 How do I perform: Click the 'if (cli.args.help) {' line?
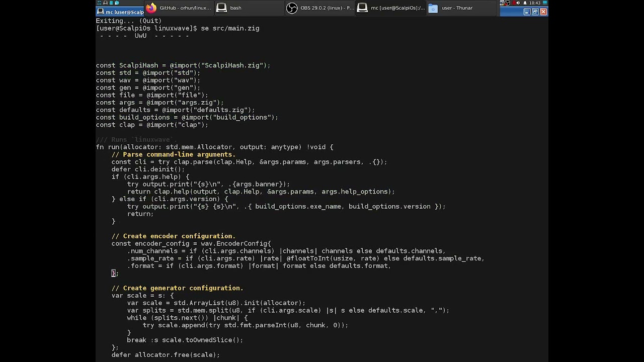pos(150,176)
